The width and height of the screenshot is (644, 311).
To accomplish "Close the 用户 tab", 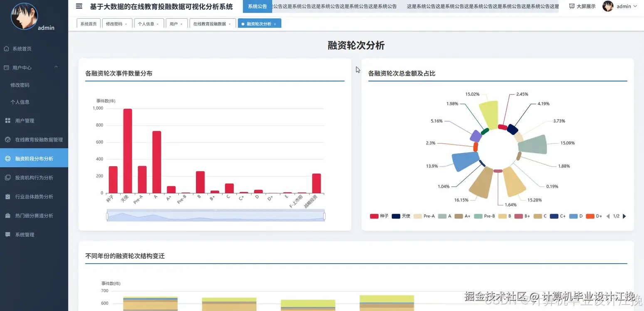I will (x=181, y=24).
